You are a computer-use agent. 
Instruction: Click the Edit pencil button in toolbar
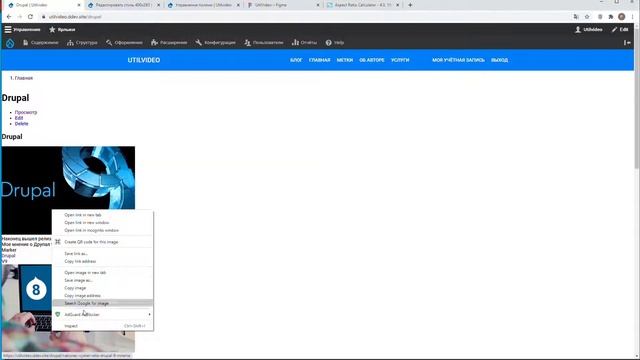620,29
